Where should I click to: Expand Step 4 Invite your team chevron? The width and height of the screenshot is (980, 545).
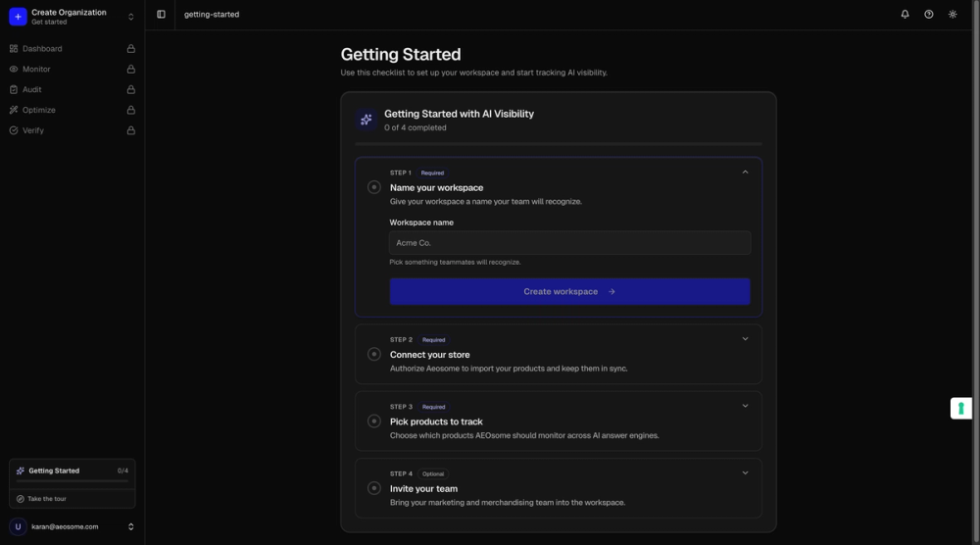coord(745,473)
